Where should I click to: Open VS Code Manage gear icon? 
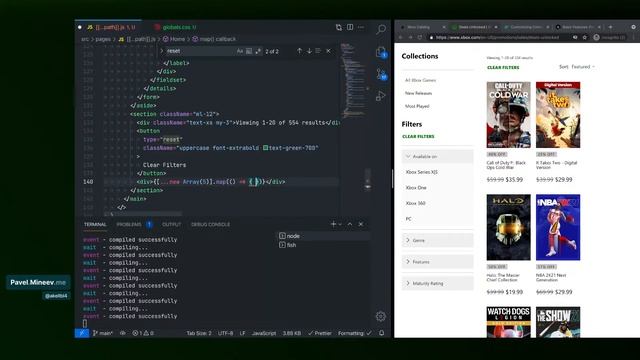[381, 316]
